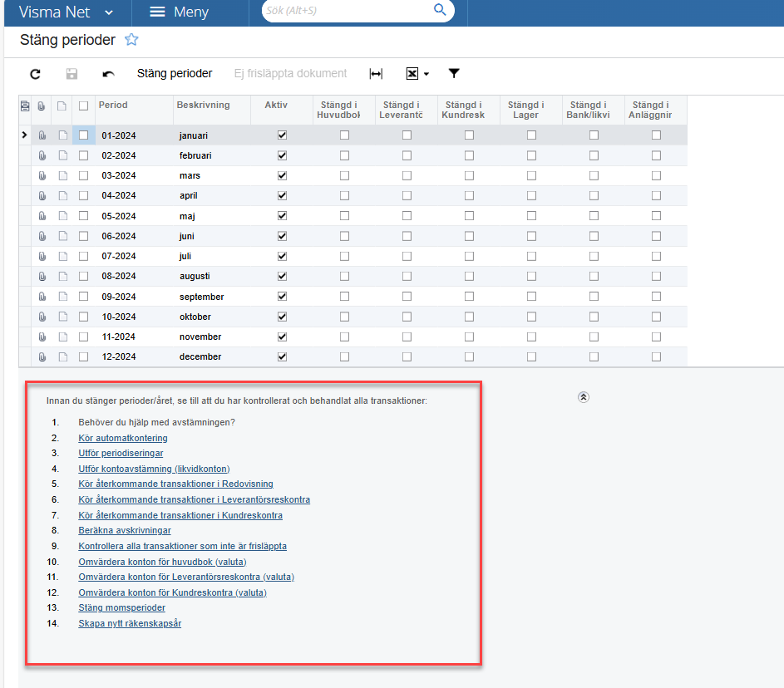
Task: Collapse the checklist panel with double chevron
Action: tap(583, 397)
